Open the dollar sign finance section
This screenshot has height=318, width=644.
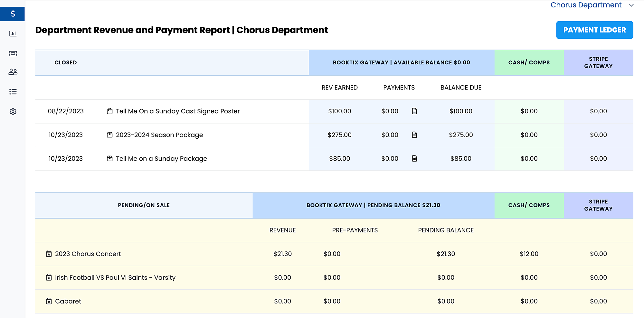(13, 14)
